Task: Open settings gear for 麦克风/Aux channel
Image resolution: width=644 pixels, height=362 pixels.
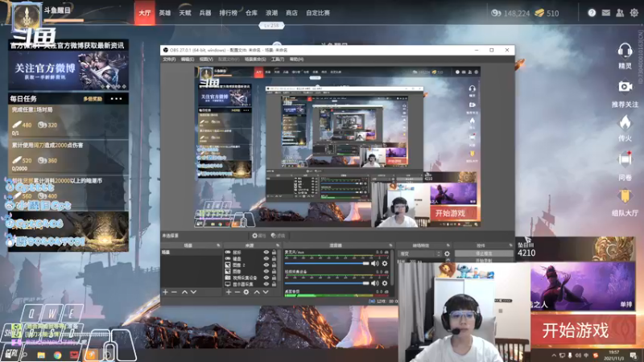Action: coord(385,264)
